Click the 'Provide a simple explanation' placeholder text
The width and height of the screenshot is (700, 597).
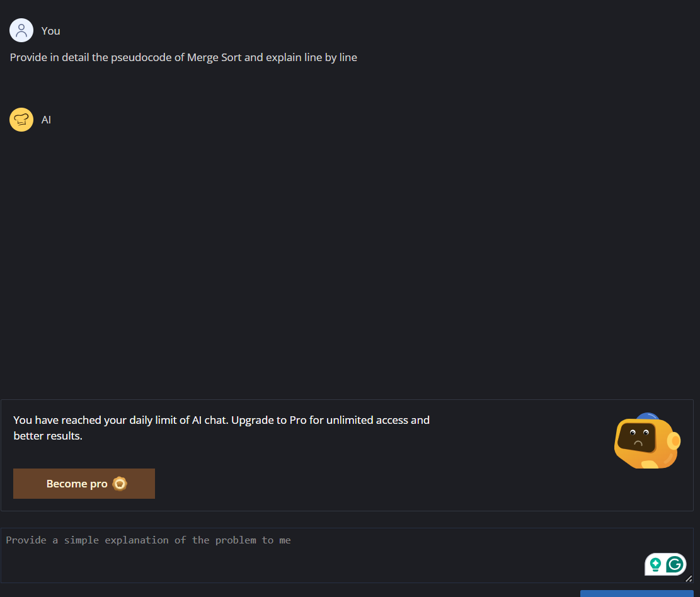click(148, 540)
